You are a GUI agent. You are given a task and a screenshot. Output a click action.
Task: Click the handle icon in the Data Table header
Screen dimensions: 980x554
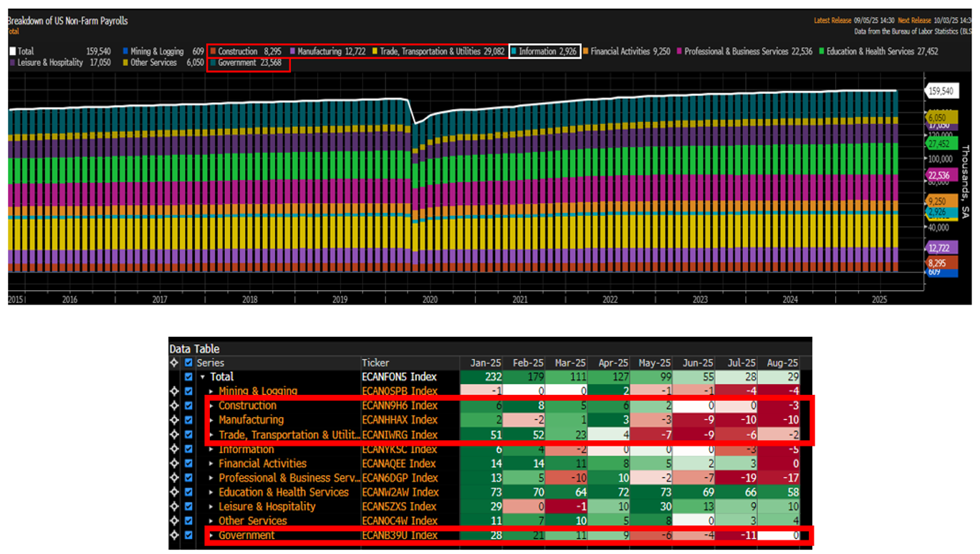pos(174,363)
